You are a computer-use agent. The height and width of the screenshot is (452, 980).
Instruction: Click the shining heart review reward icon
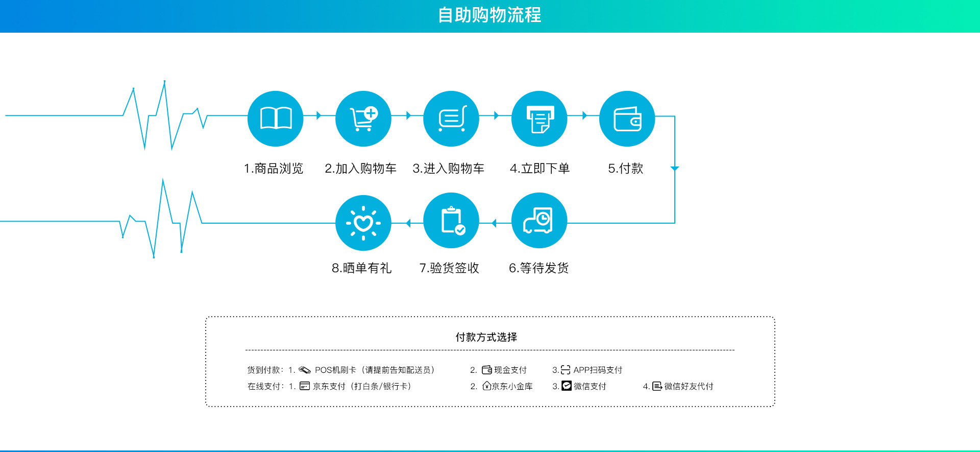[x=363, y=223]
